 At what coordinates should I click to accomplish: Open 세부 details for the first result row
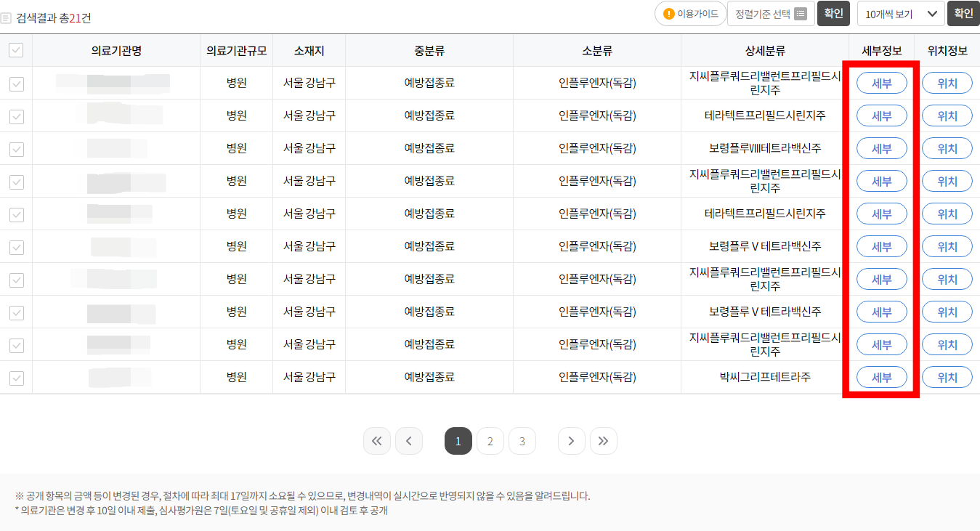[881, 82]
